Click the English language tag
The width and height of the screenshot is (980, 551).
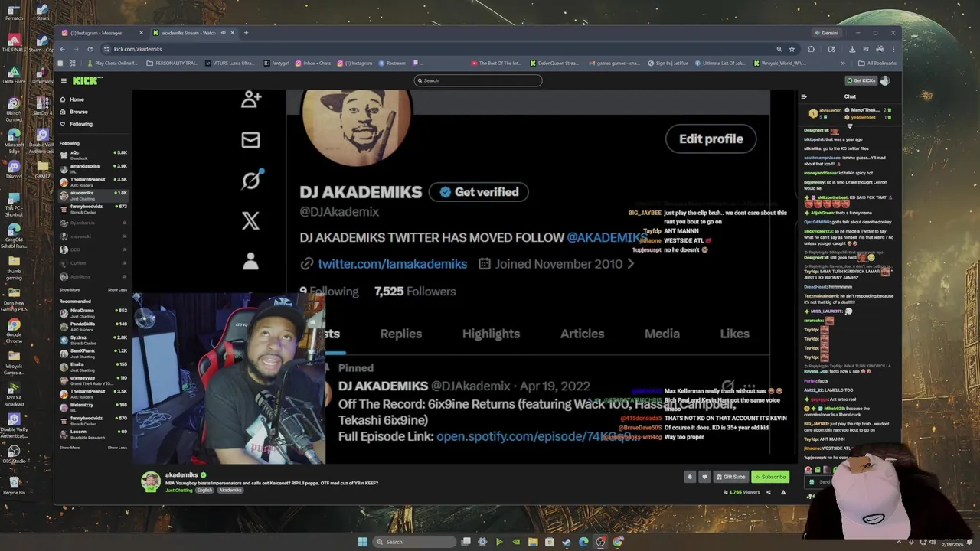click(204, 490)
